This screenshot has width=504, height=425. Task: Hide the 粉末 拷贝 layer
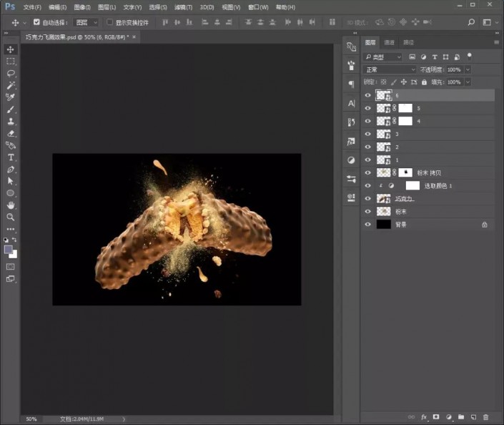(x=367, y=172)
